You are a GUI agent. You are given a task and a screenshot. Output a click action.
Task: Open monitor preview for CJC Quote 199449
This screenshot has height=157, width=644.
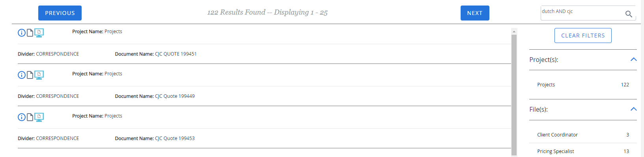click(39, 75)
